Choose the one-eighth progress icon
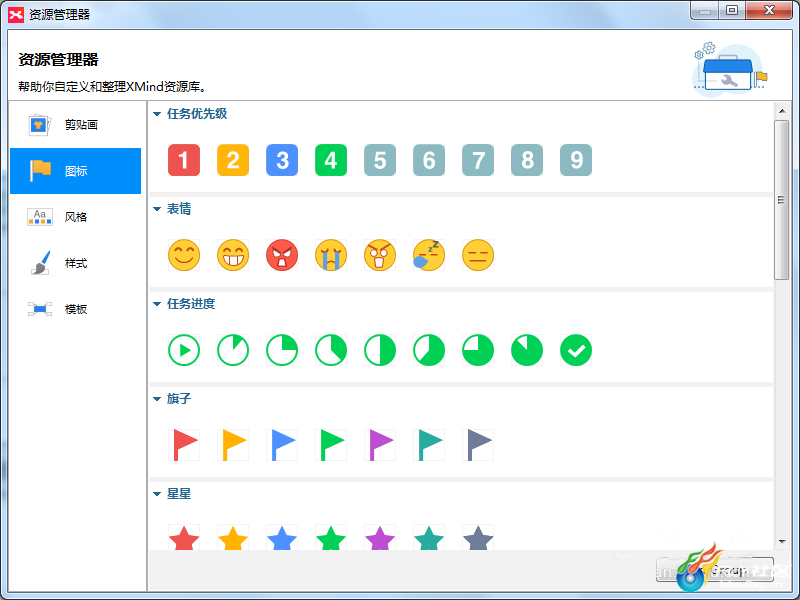Screen dimensions: 800x600 233,350
